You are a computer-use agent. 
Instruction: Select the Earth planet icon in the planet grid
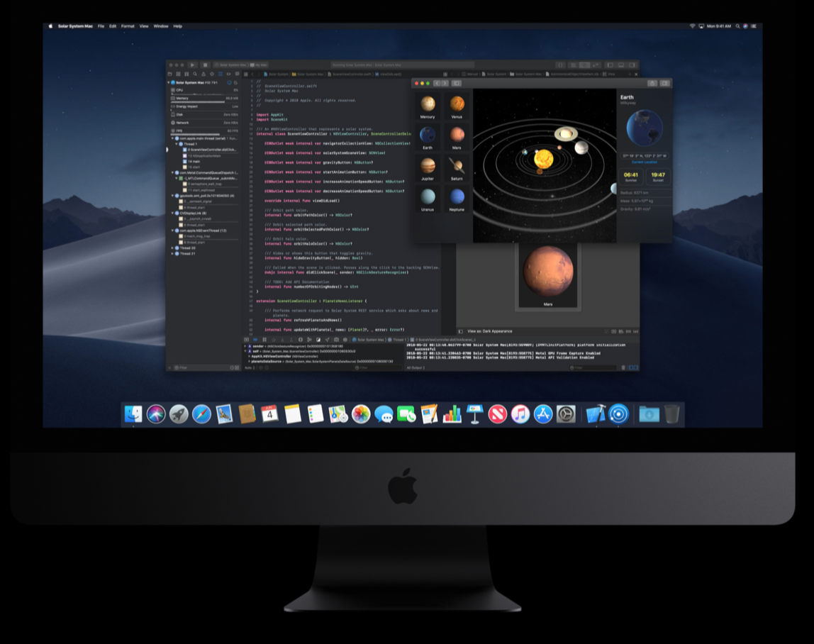pyautogui.click(x=428, y=135)
